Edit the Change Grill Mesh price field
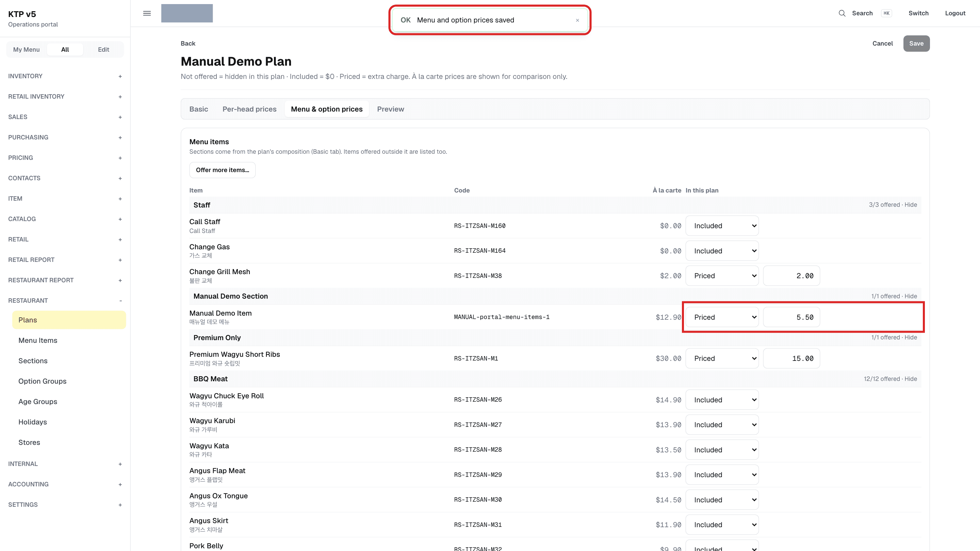980x551 pixels. (791, 276)
